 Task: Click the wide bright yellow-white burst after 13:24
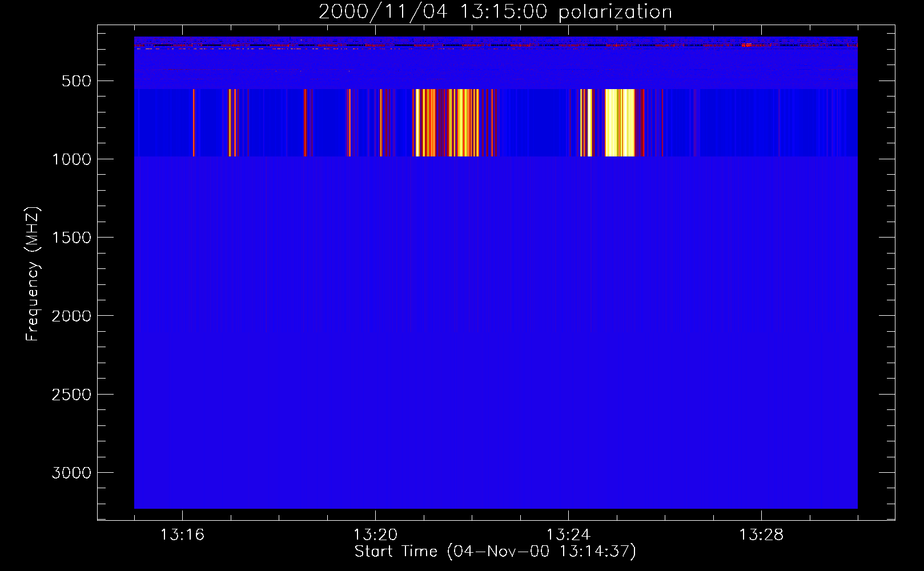pos(620,123)
